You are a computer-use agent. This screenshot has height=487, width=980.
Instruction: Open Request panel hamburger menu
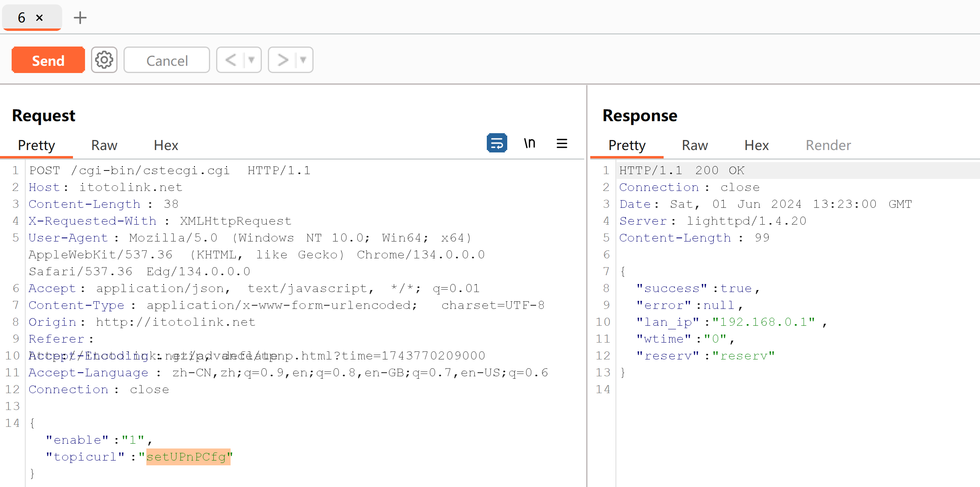click(x=562, y=143)
